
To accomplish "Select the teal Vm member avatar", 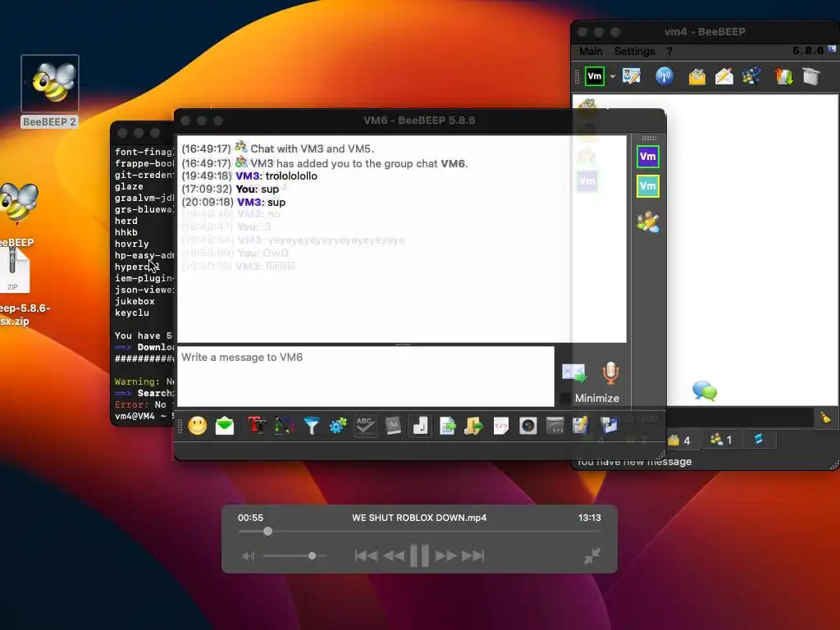I will coord(648,186).
